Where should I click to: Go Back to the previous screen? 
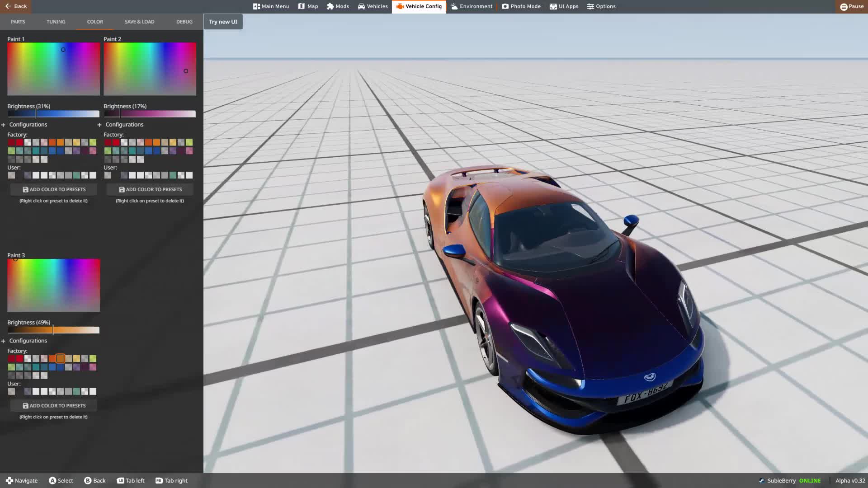[16, 6]
